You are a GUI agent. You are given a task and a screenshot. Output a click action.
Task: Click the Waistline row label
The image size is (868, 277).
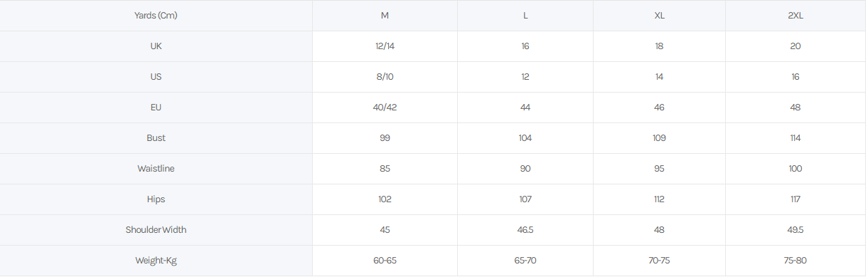(x=156, y=169)
